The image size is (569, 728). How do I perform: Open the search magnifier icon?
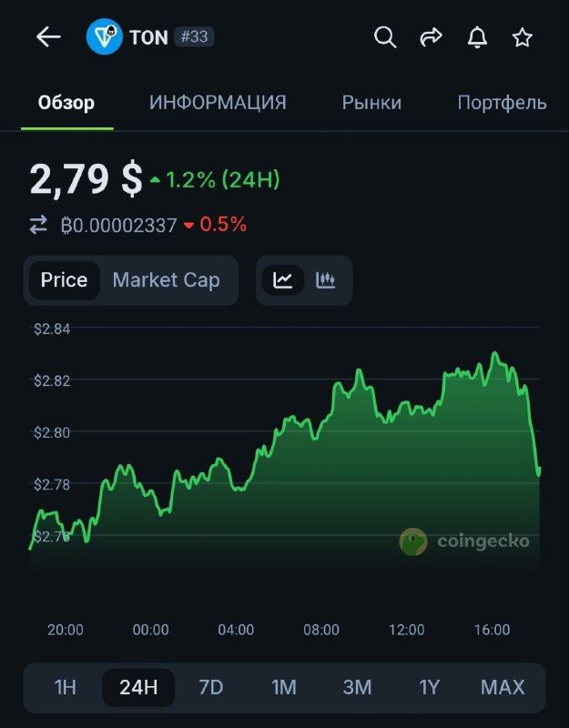pos(386,37)
